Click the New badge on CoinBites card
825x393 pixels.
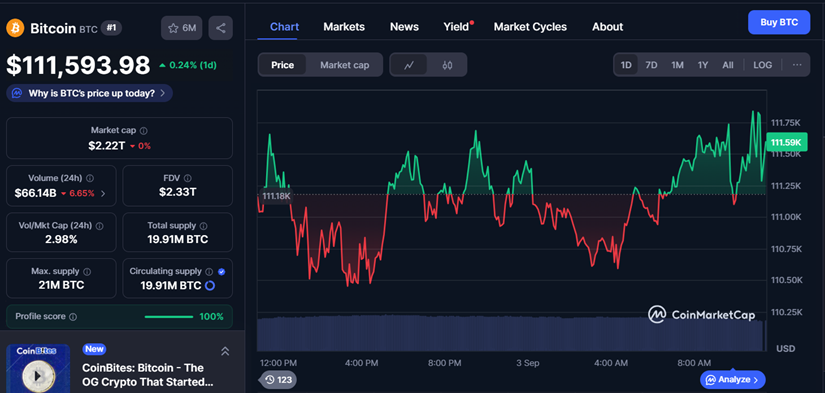pos(94,349)
